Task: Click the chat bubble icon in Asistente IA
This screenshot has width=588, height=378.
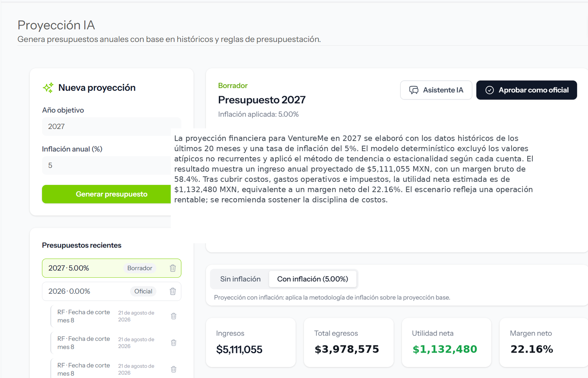Action: pos(414,90)
